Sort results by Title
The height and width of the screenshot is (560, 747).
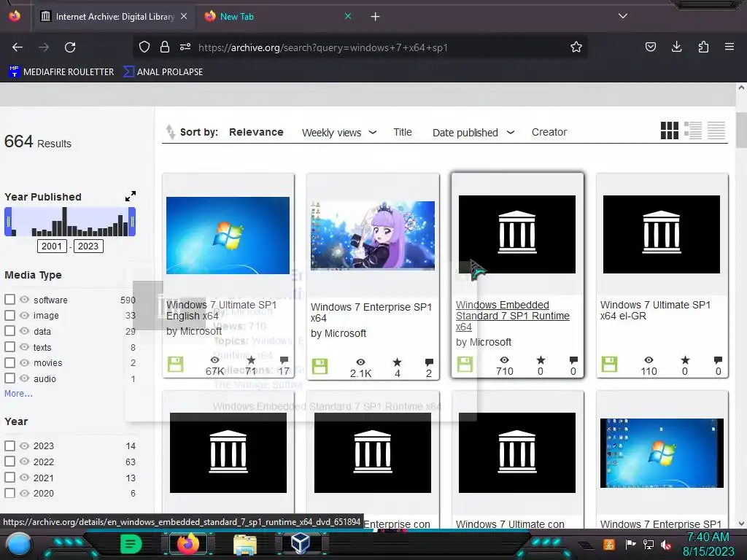tap(403, 132)
